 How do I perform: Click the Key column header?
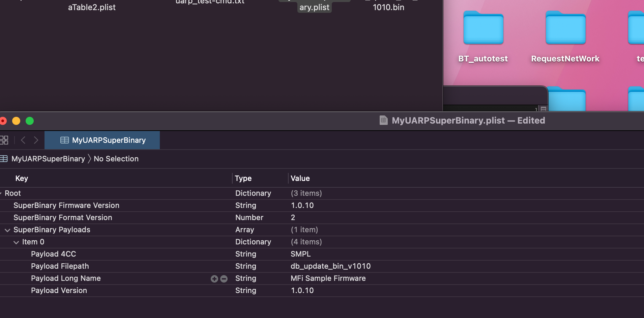point(22,178)
